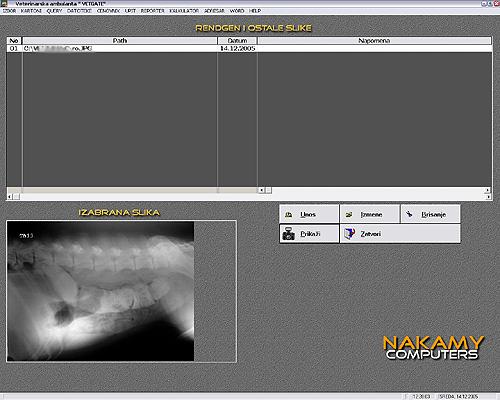Open the KALKULATOR menu

(184, 11)
